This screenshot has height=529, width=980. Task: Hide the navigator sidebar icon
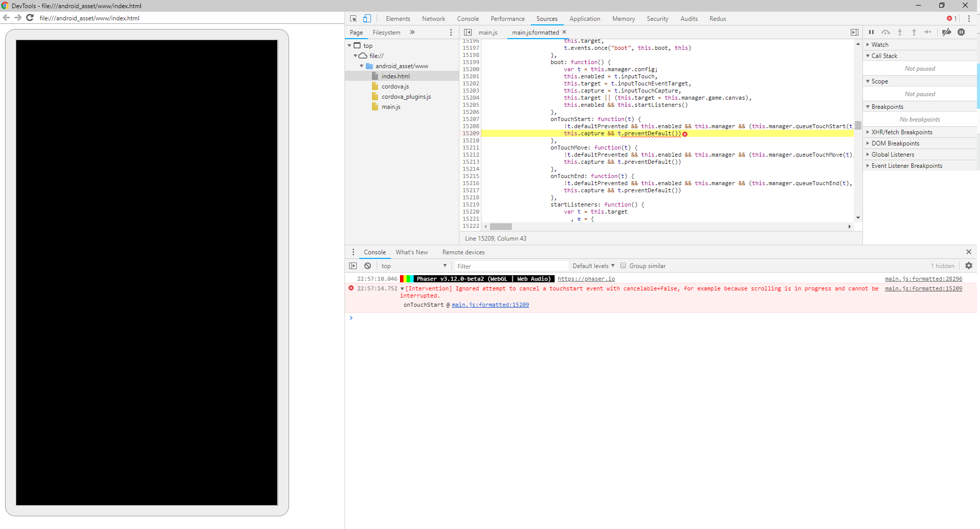[x=468, y=33]
